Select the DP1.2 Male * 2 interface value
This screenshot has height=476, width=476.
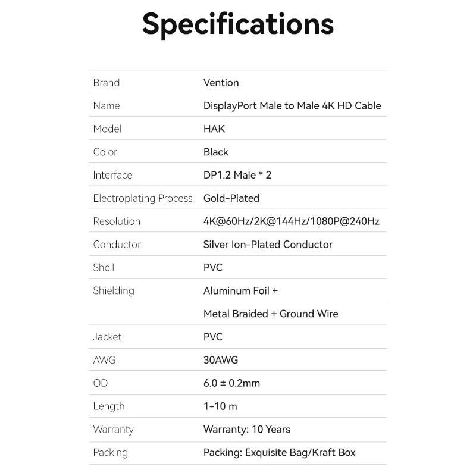tap(237, 175)
